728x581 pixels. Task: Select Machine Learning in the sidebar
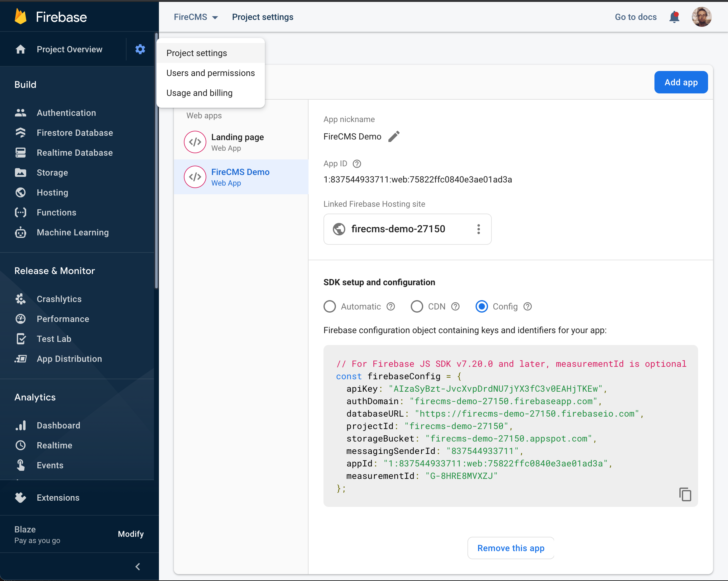[x=72, y=232]
